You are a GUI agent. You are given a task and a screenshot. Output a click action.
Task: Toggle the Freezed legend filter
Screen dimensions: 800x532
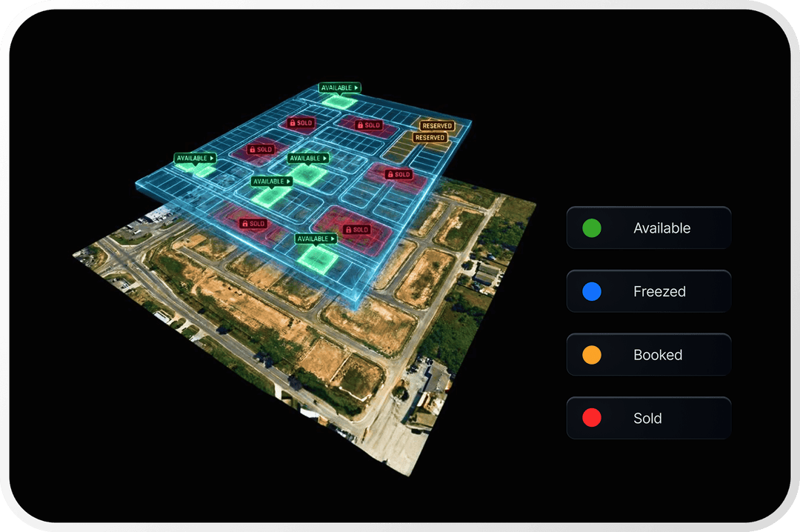click(648, 290)
